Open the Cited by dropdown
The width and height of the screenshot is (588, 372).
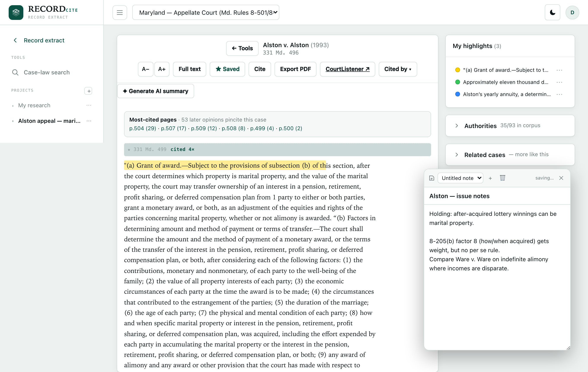point(398,69)
